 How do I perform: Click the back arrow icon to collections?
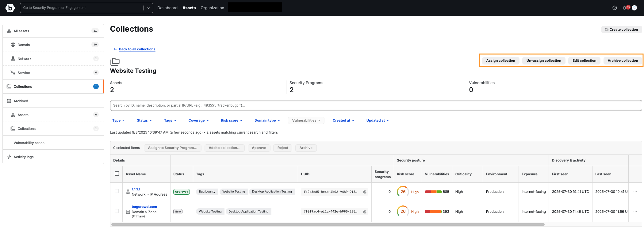[115, 49]
